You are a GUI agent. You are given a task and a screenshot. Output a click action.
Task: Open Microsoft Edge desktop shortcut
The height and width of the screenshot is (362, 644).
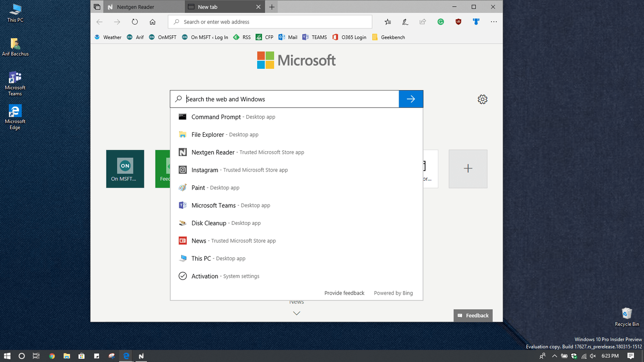15,117
